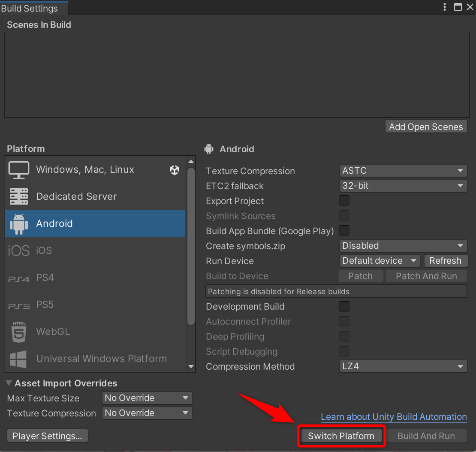Select the PS5 platform icon
Image resolution: width=476 pixels, height=452 pixels.
[19, 306]
